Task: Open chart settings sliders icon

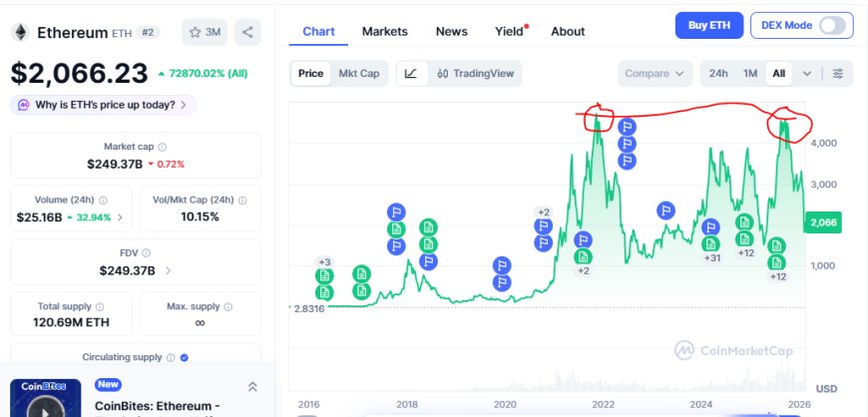Action: click(x=838, y=73)
